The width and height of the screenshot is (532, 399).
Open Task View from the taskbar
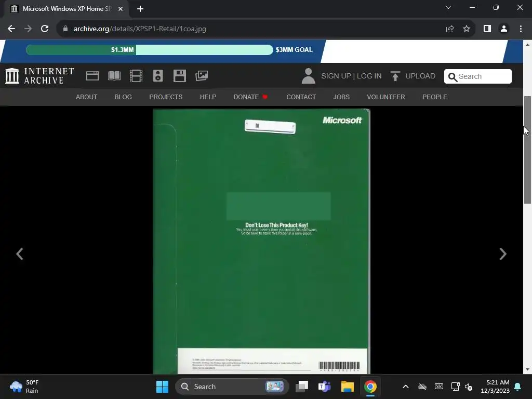[x=302, y=387]
